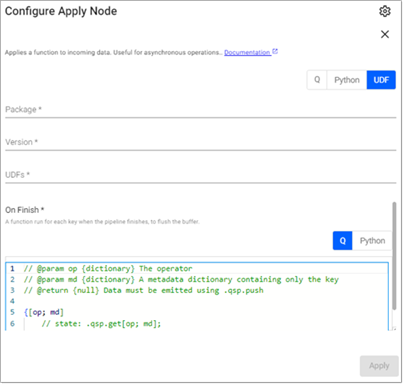Switch node language to Python
The image size is (404, 385).
pos(347,80)
